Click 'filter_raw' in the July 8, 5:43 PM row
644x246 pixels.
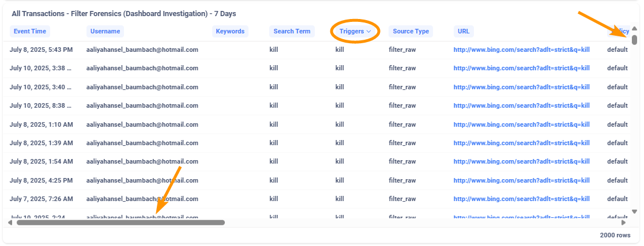[402, 50]
